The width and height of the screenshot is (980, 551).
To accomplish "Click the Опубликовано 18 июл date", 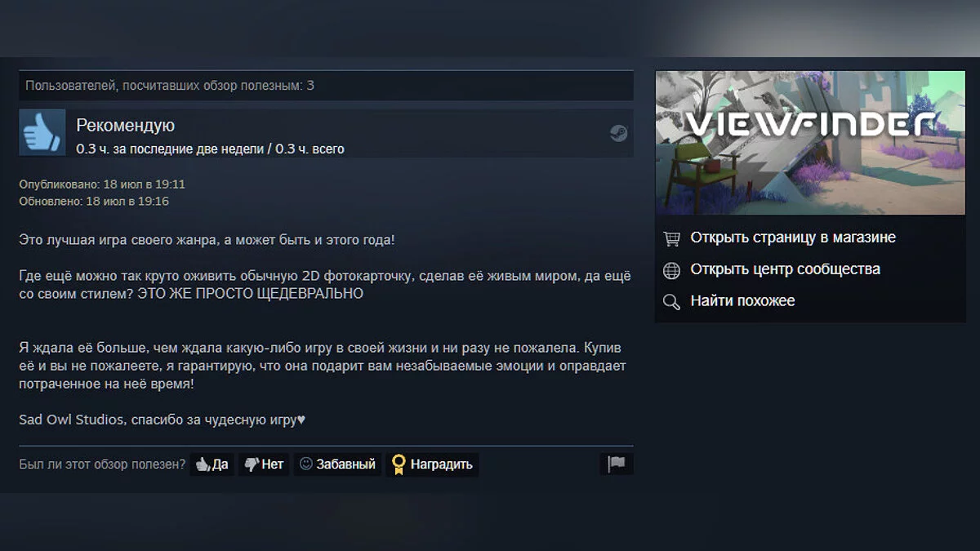I will click(102, 184).
